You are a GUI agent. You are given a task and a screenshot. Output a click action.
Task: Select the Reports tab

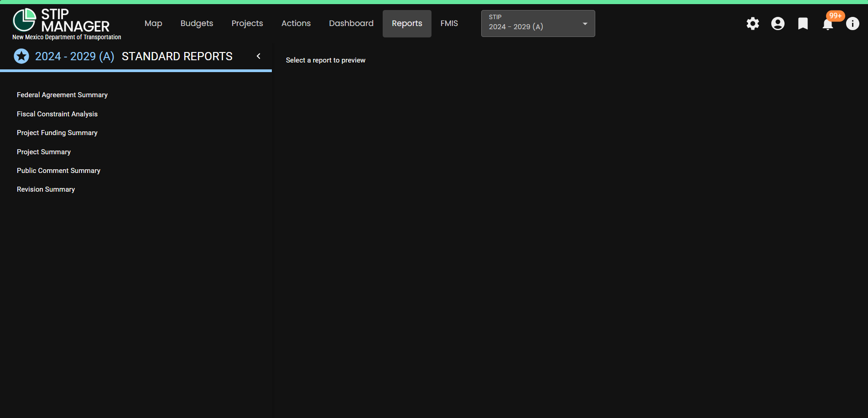(x=407, y=24)
